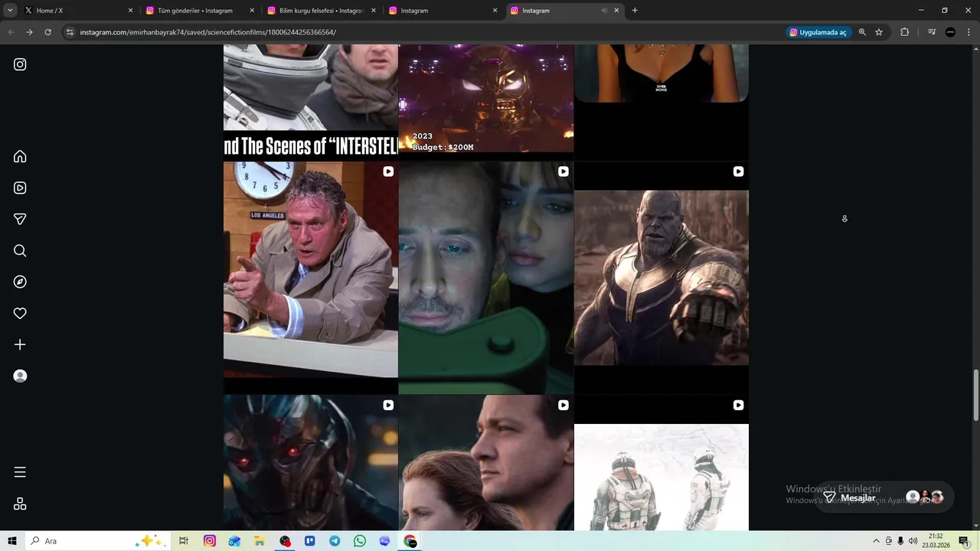The width and height of the screenshot is (980, 551).
Task: Open Trello from the taskbar
Action: tap(310, 541)
